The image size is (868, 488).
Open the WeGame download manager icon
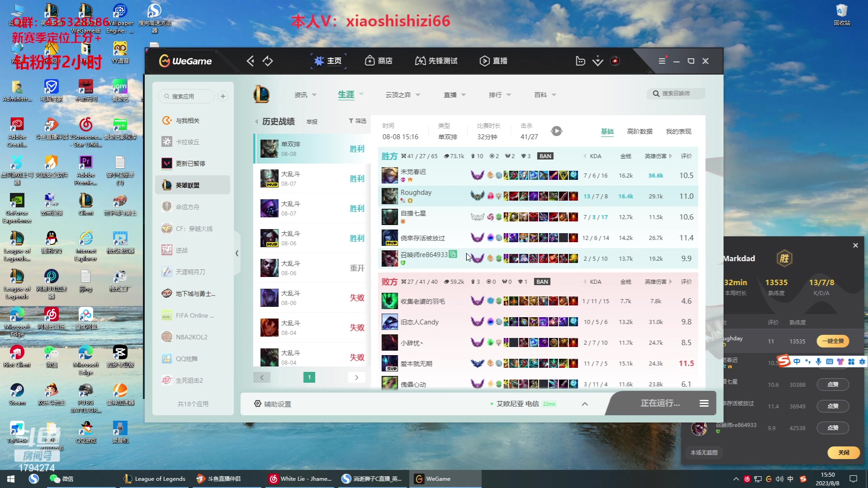point(598,61)
